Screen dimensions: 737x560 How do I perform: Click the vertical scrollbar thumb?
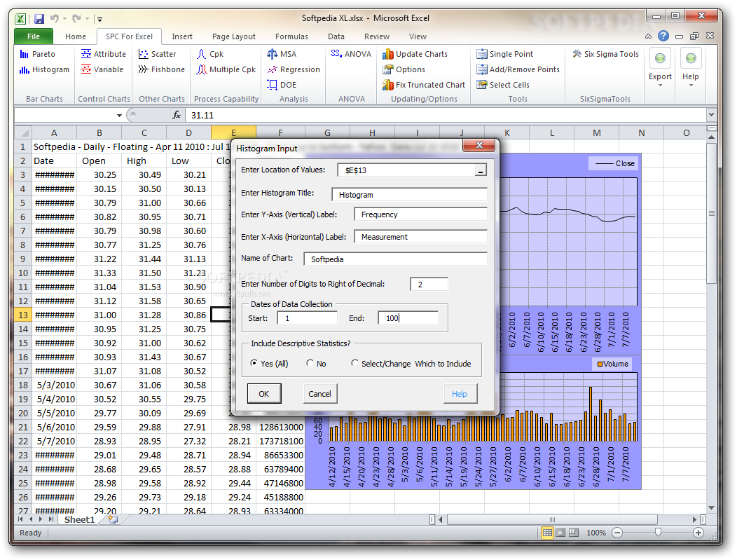712,214
